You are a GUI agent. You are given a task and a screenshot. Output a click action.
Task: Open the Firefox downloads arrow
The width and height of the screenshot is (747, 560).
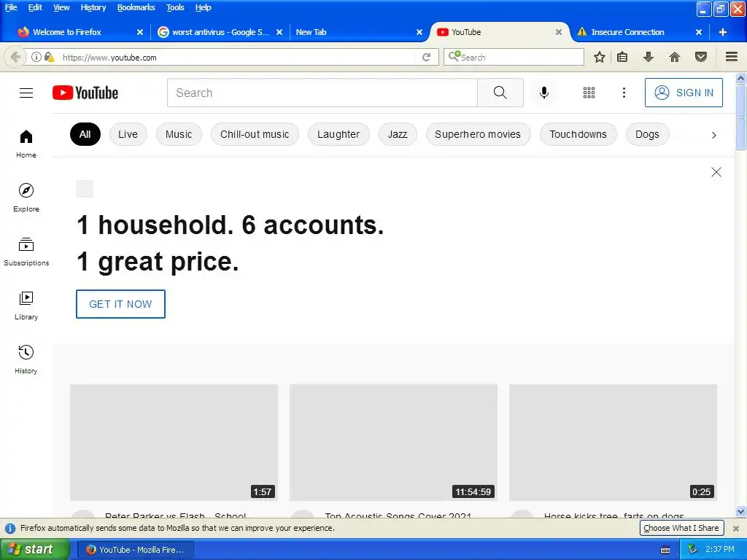point(648,57)
